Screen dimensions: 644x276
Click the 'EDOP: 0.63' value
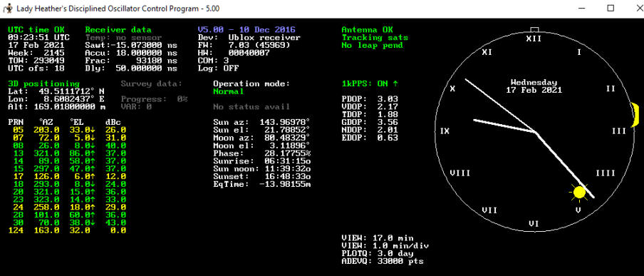coord(370,138)
